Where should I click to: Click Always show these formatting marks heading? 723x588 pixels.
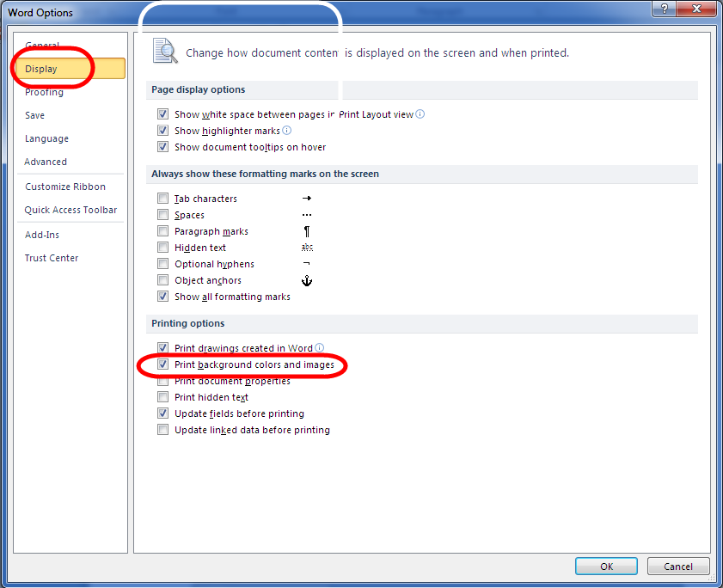pyautogui.click(x=265, y=174)
